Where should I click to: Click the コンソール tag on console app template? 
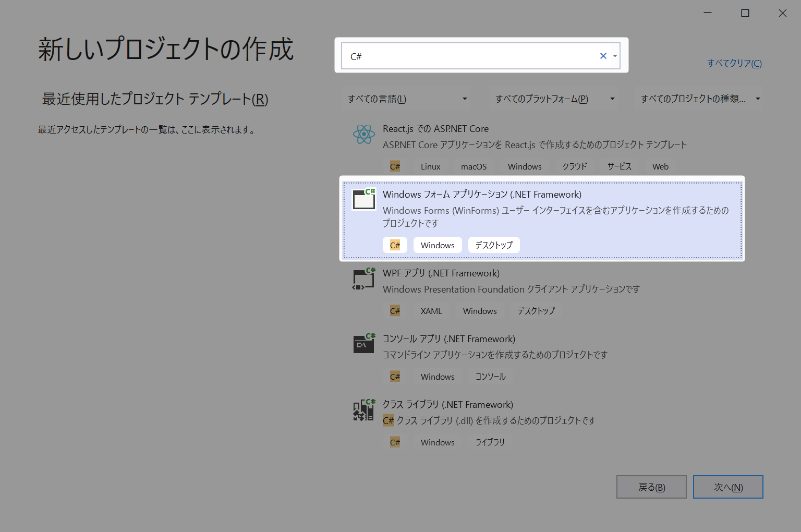pos(491,377)
